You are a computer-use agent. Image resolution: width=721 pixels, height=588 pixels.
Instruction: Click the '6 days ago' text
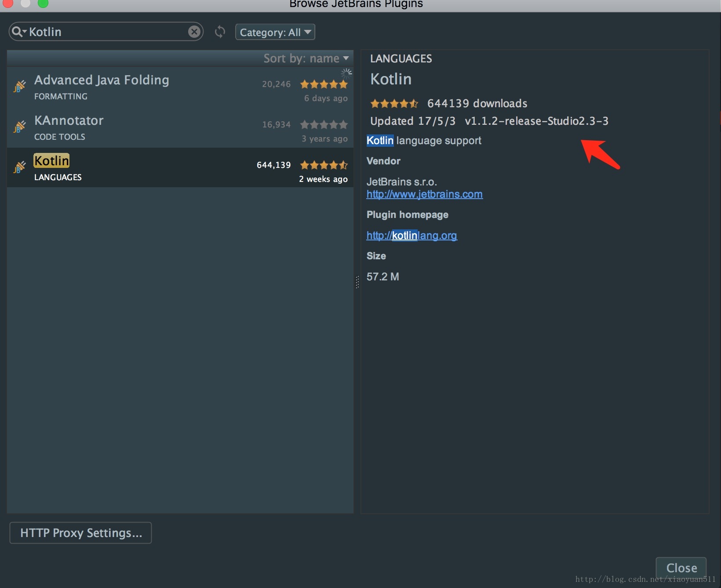pyautogui.click(x=326, y=98)
